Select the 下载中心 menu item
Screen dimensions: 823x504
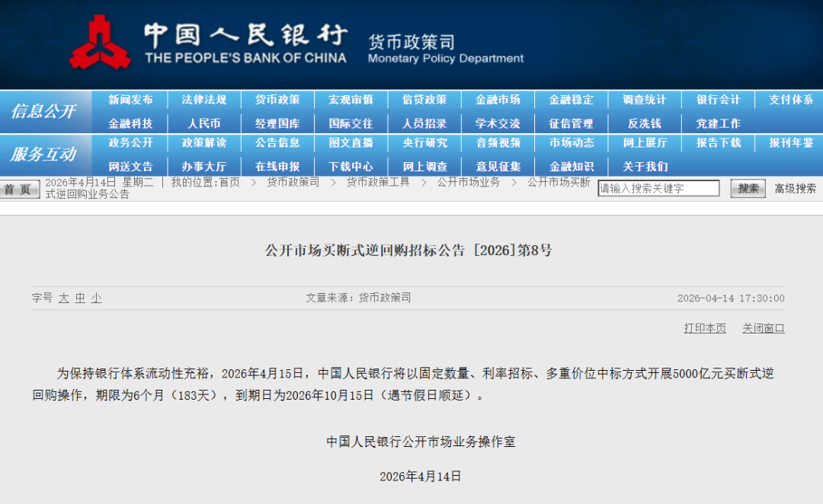click(351, 167)
